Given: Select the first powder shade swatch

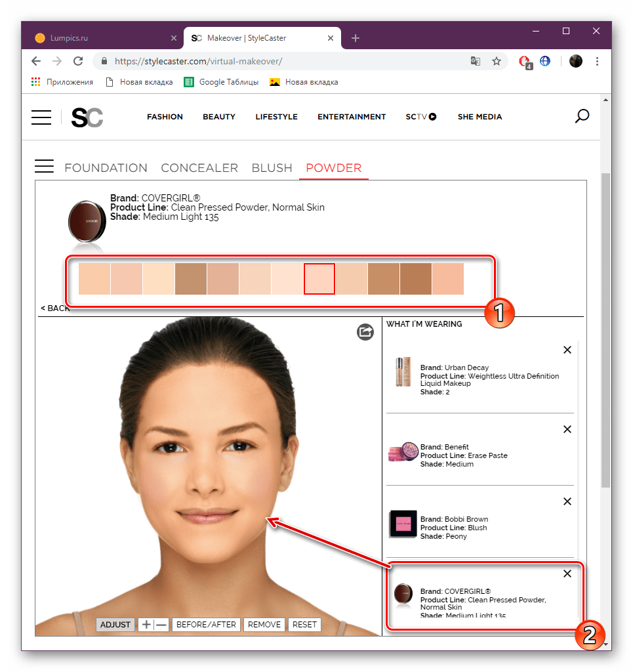Looking at the screenshot, I should (94, 279).
